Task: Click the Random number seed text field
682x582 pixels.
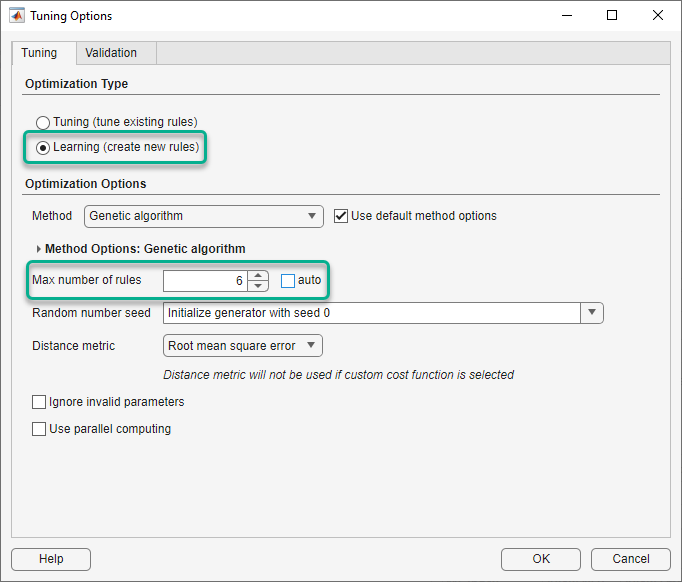Action: tap(372, 313)
